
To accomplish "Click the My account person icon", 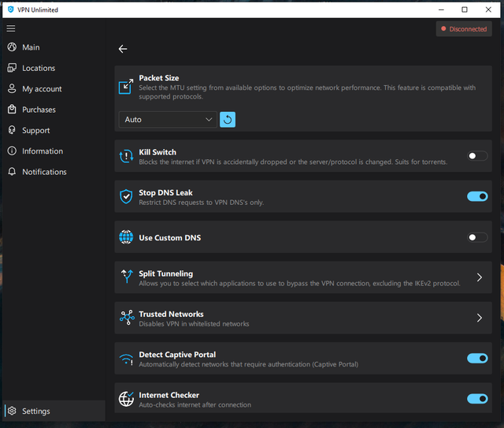I will tap(12, 88).
